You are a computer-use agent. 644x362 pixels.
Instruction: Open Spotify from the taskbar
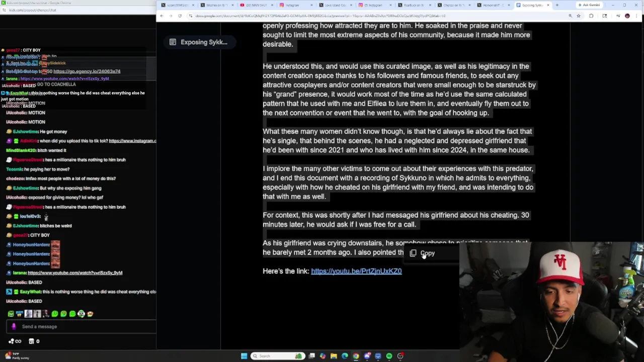389,356
